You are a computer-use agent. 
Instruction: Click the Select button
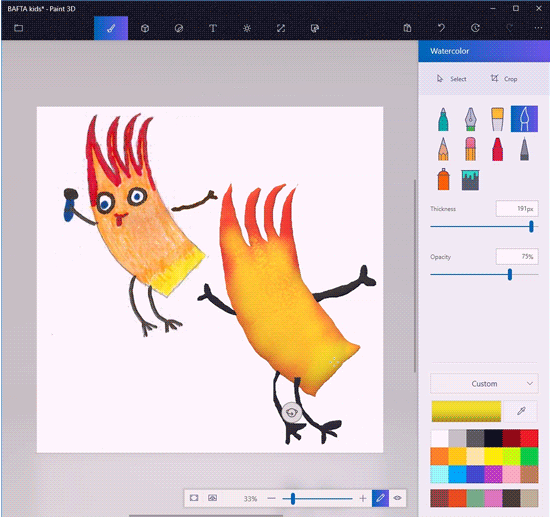tap(451, 79)
